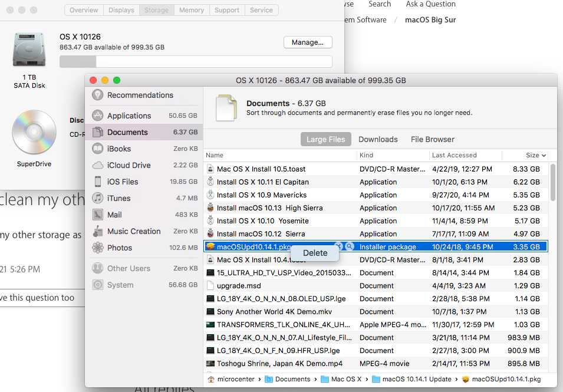Click the Mac OS X Install 10.5.toast file icon

click(x=210, y=169)
